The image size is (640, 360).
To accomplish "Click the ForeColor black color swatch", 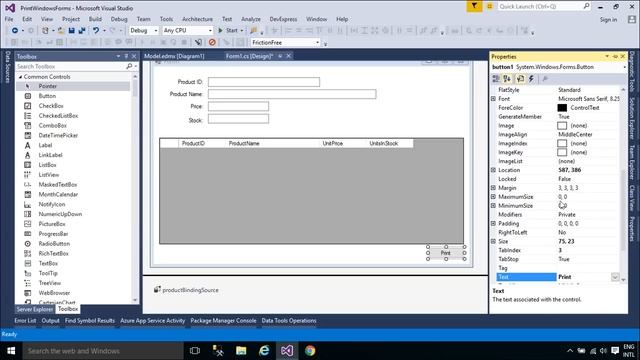I will pos(562,108).
